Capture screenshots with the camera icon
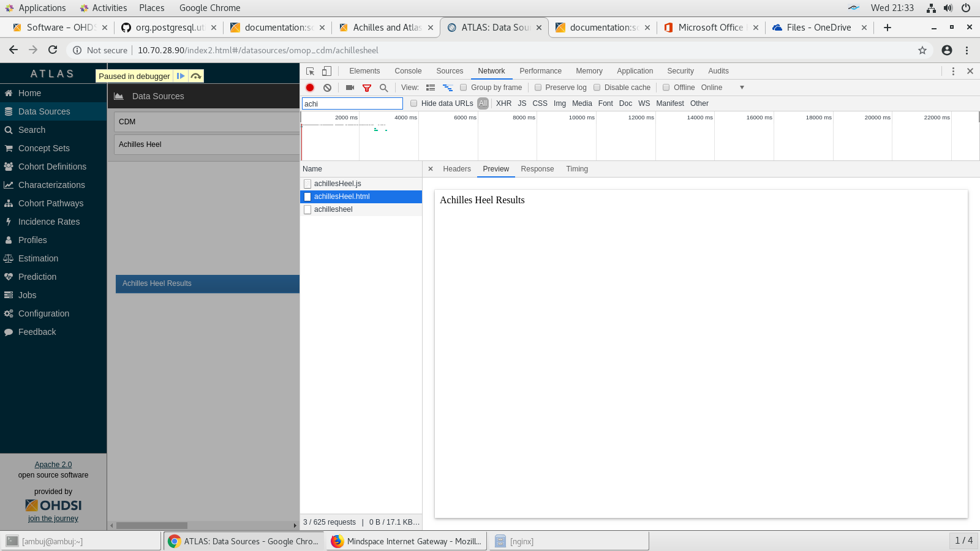The width and height of the screenshot is (980, 551). [349, 88]
